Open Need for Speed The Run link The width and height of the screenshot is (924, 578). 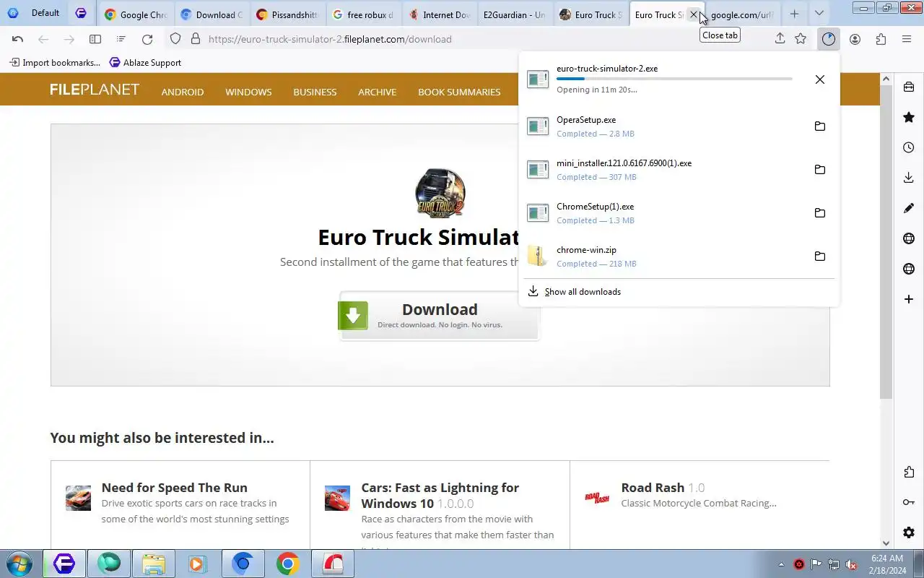[175, 488]
